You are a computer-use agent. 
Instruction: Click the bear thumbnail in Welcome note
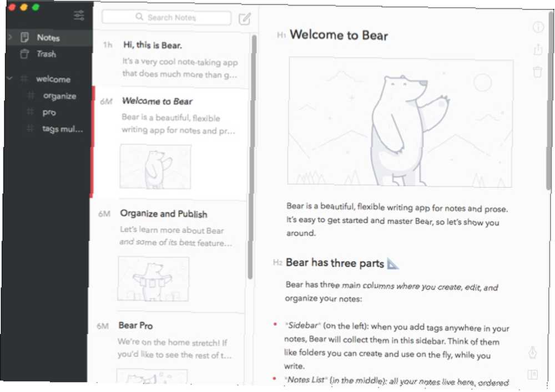click(x=155, y=166)
